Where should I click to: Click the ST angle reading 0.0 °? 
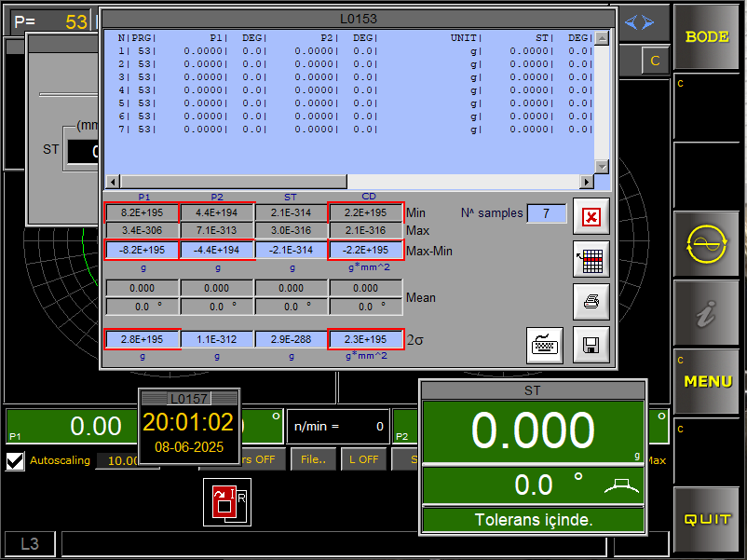(533, 485)
